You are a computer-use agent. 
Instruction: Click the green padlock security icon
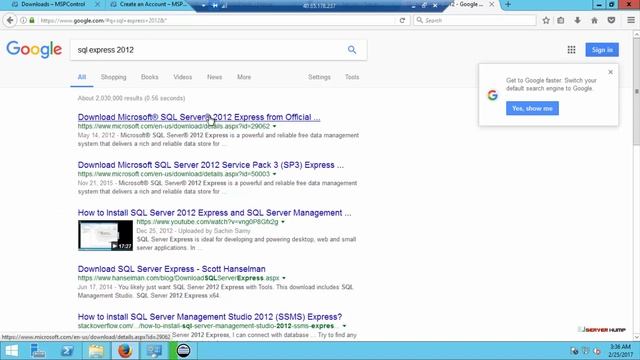click(x=32, y=20)
